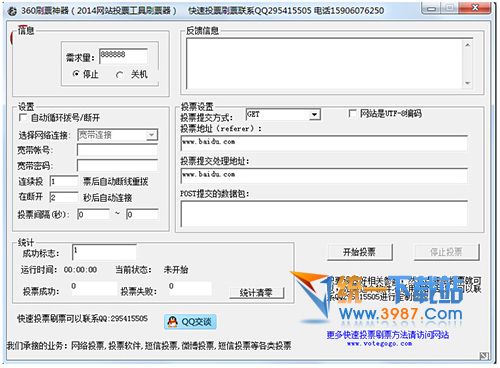Select the 关机 radio button
500x368 pixels.
pos(119,75)
